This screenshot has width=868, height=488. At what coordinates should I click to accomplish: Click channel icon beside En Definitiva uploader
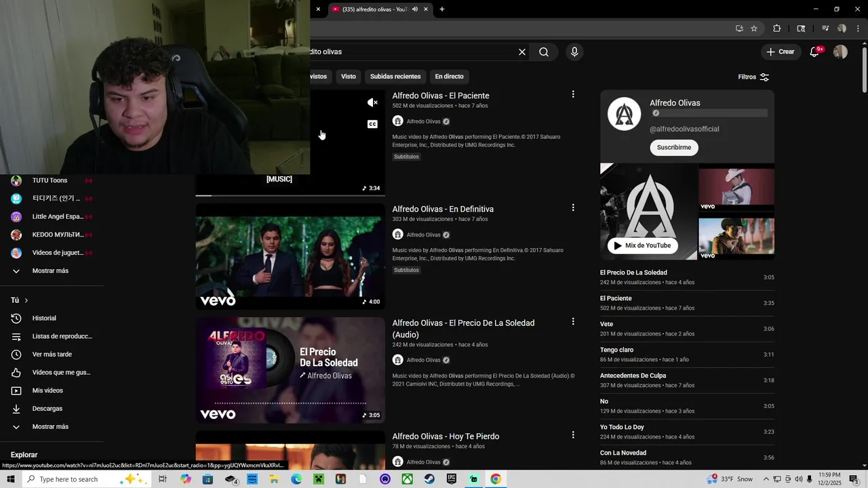(397, 235)
